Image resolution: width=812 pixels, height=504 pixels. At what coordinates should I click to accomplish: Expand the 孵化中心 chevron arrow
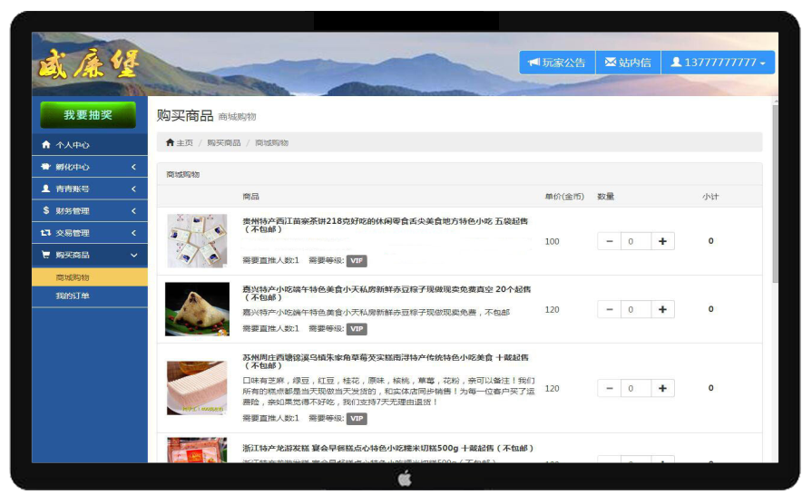tap(133, 167)
